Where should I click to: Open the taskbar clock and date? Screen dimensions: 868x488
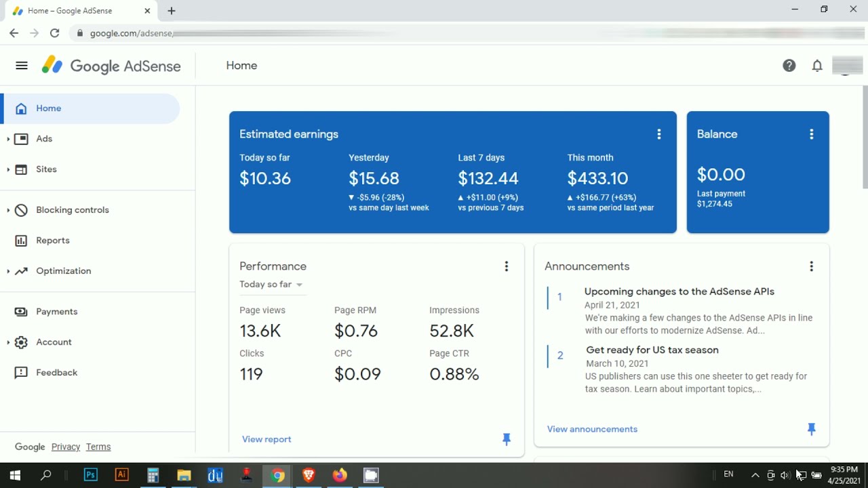tap(844, 475)
